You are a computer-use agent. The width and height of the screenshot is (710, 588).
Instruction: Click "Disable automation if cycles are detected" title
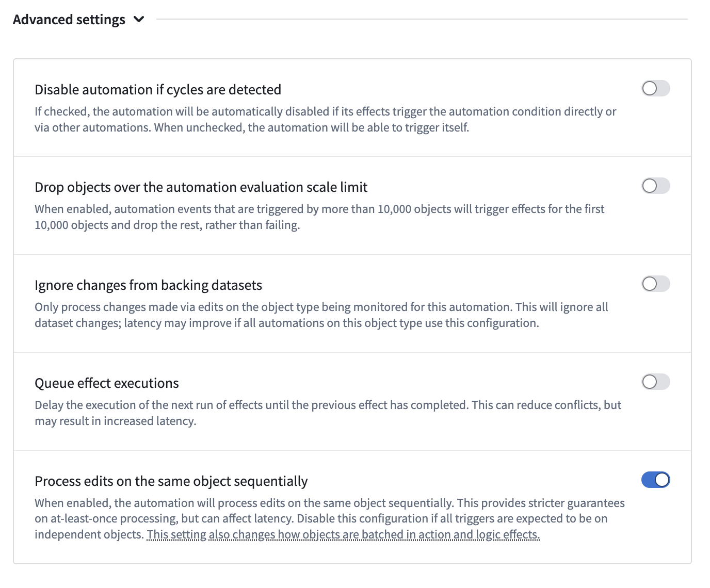click(158, 90)
